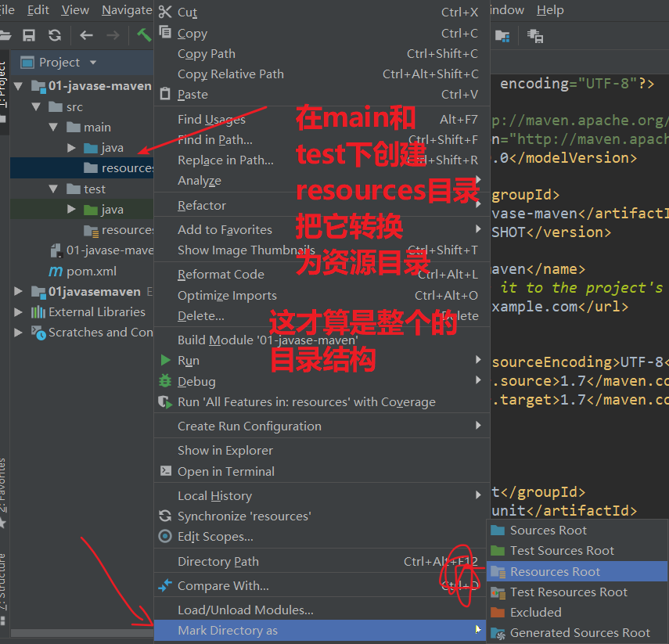Image resolution: width=669 pixels, height=644 pixels.
Task: Click the Back navigation arrow icon
Action: click(86, 35)
